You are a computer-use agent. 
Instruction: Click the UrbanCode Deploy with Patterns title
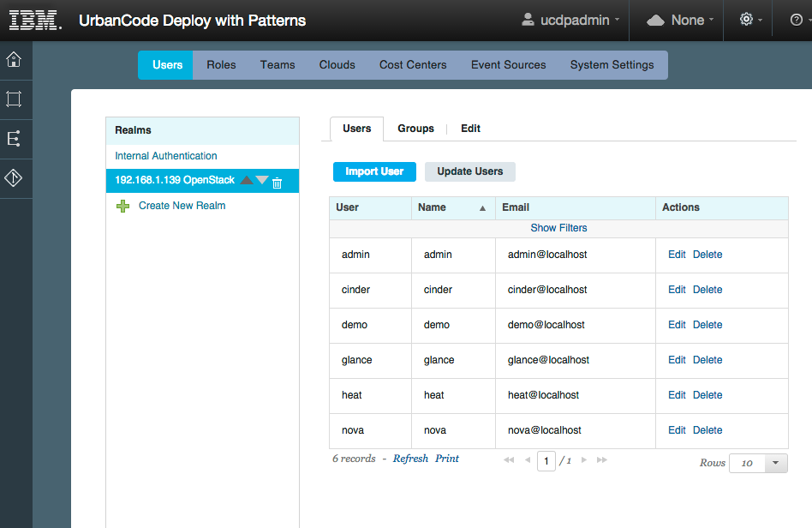[x=192, y=21]
